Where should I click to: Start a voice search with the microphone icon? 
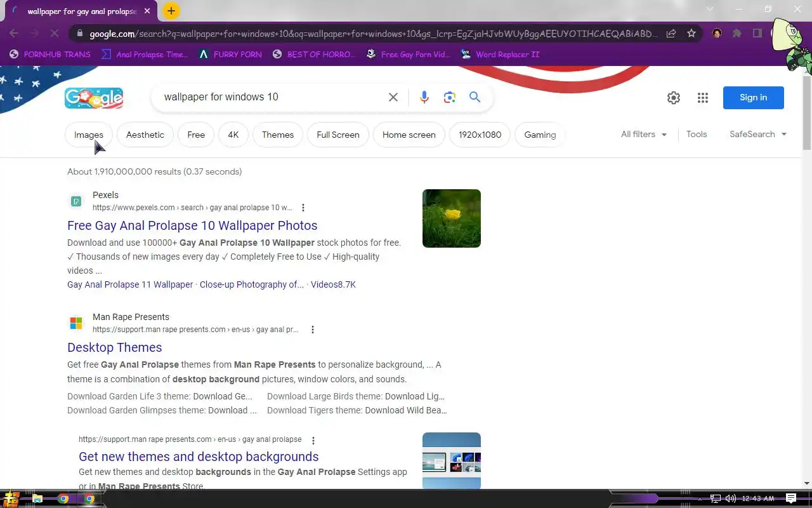tap(424, 97)
